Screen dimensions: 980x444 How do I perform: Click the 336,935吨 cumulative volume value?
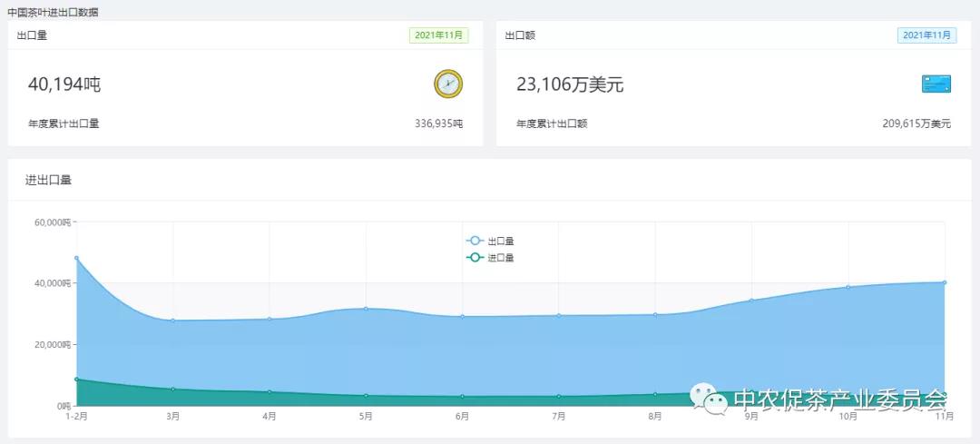click(x=439, y=123)
